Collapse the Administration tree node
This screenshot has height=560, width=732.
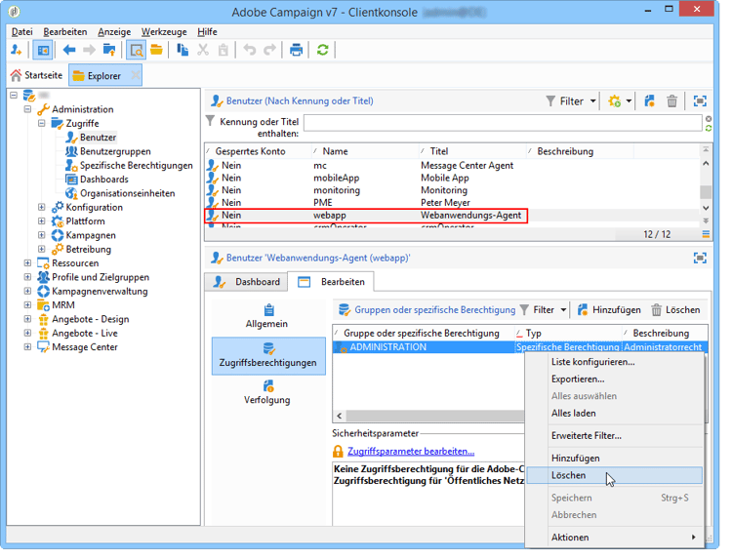pyautogui.click(x=27, y=109)
